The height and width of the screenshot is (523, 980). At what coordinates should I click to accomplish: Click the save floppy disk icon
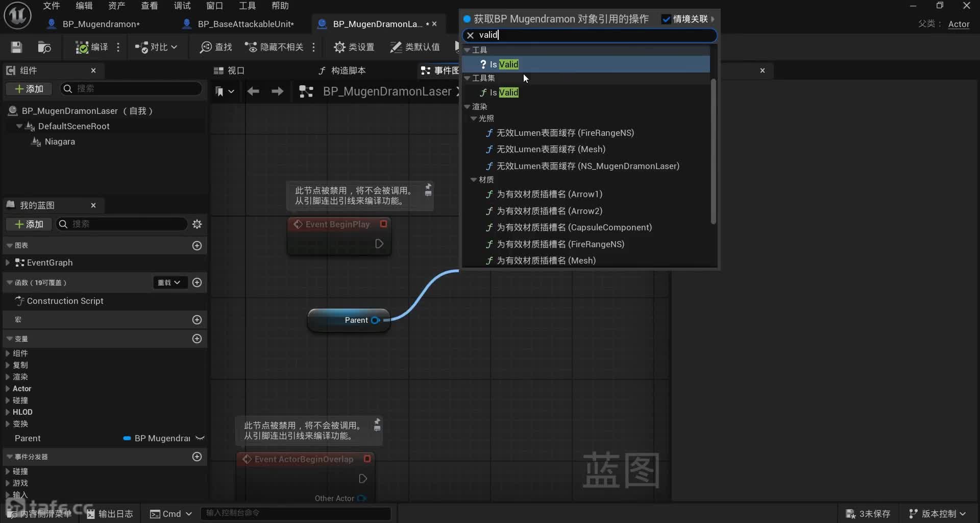coord(16,47)
